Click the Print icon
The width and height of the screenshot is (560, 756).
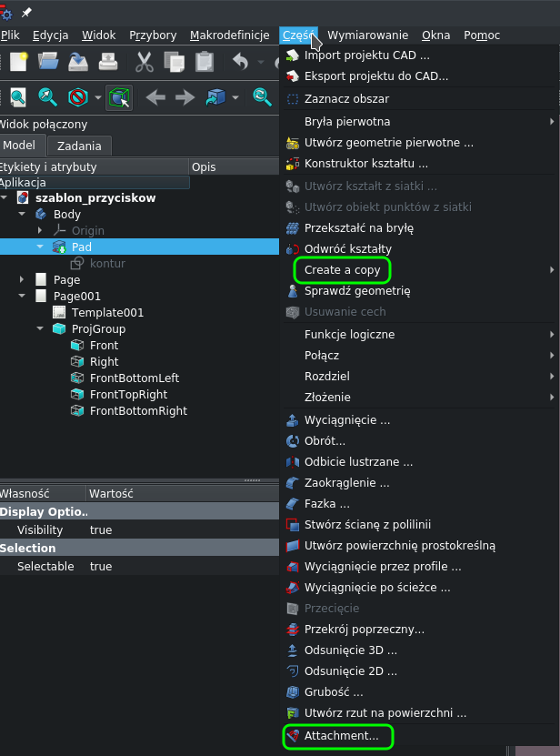pos(107,62)
